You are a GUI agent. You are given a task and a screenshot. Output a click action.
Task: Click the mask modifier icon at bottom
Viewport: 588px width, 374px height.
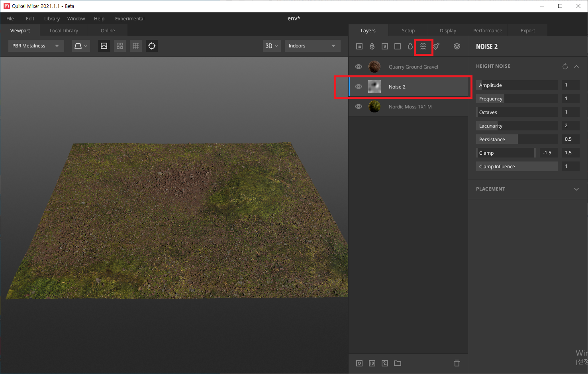(x=385, y=363)
